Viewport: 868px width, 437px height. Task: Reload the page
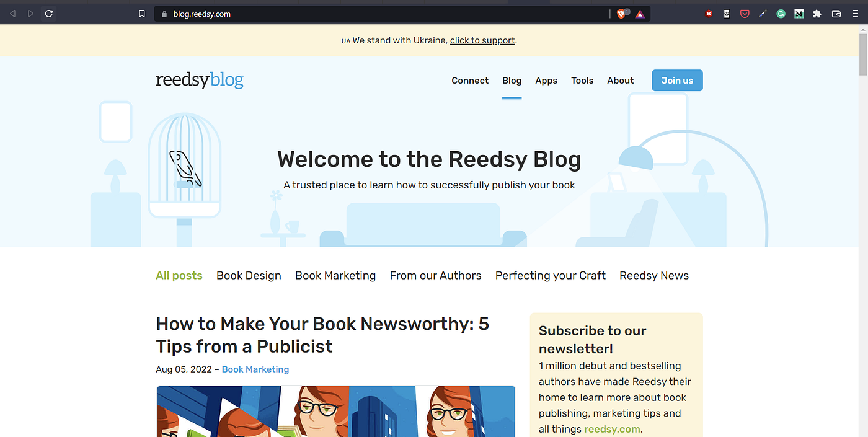(48, 13)
